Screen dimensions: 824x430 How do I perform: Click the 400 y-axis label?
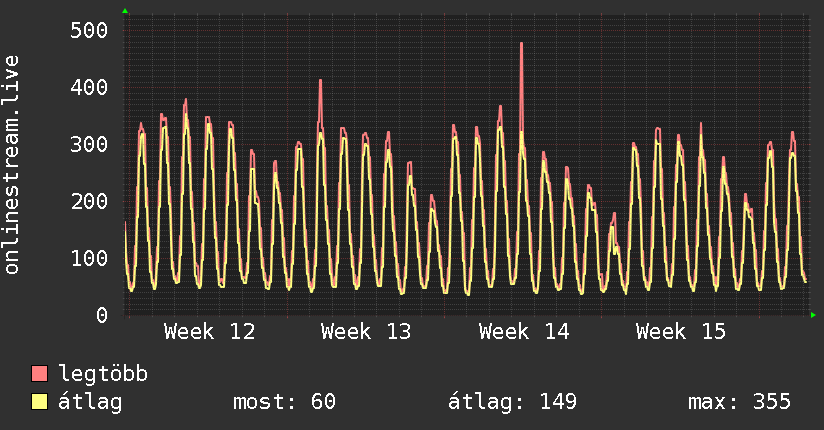[x=89, y=87]
